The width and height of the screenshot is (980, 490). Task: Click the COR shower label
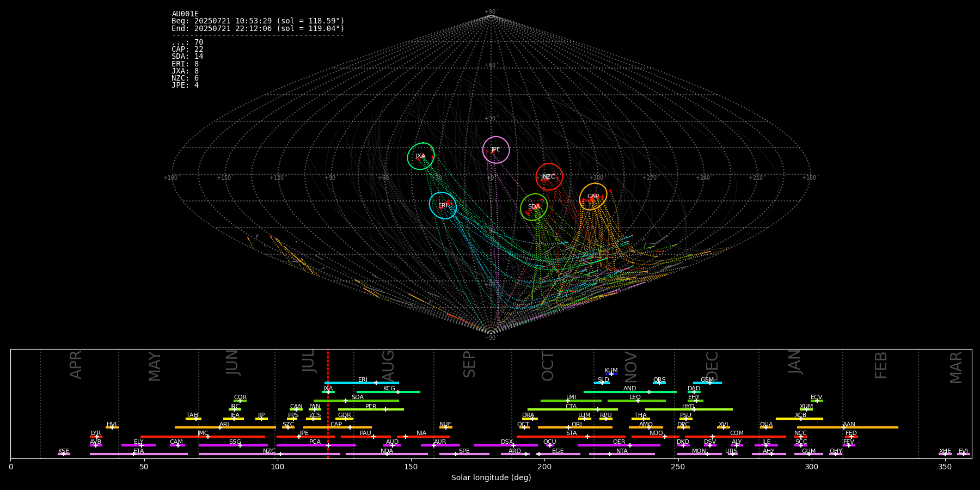240,397
